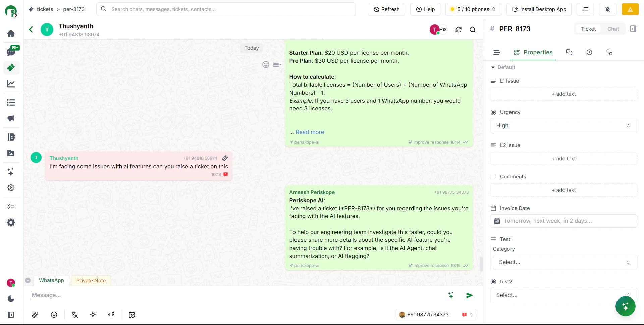Open the conversations icon in ticket panel tabs

point(569,52)
